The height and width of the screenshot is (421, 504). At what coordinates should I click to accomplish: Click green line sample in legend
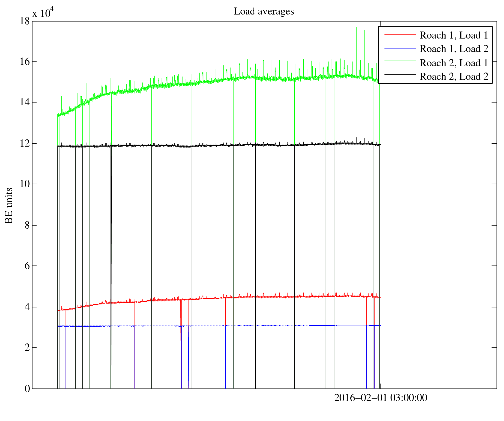coord(400,61)
